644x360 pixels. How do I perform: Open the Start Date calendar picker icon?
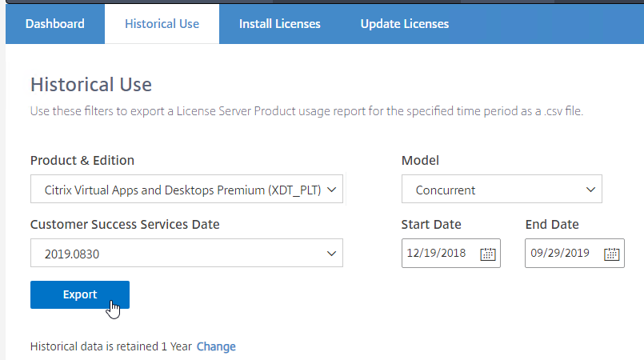(x=487, y=254)
